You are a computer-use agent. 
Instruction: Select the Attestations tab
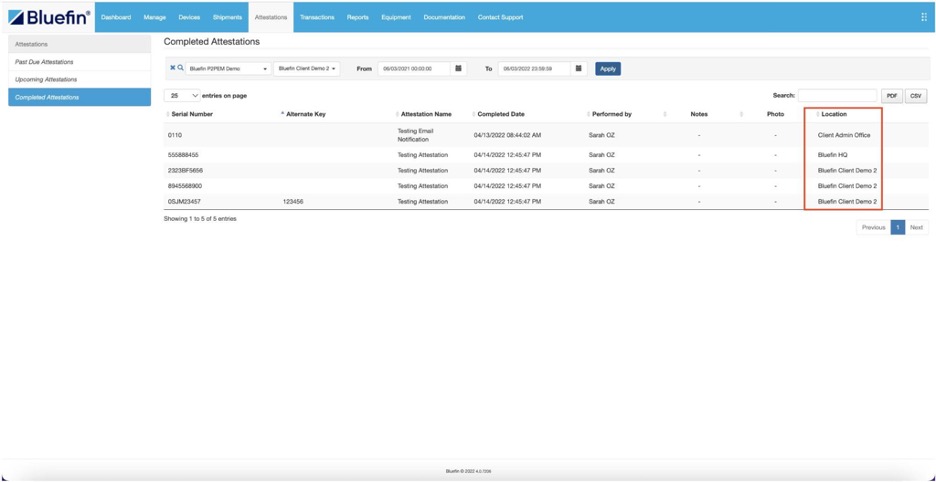pos(271,17)
